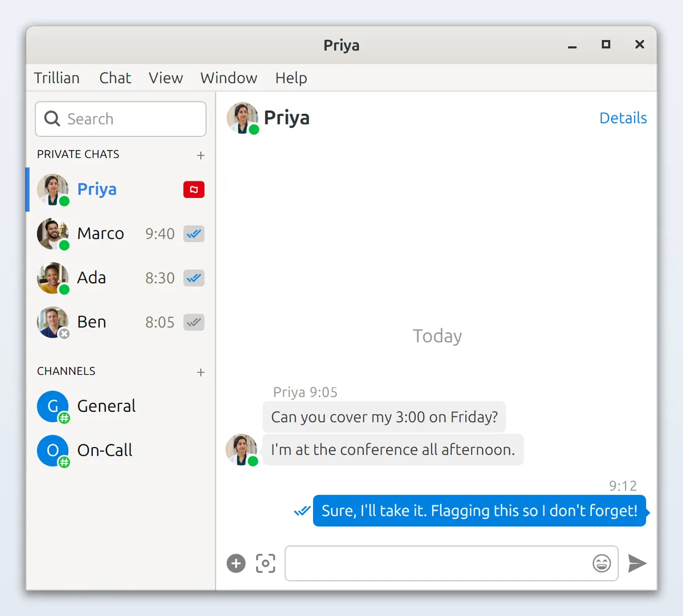Image resolution: width=683 pixels, height=616 pixels.
Task: Click the 9:40 time on Marco's row
Action: click(x=160, y=234)
